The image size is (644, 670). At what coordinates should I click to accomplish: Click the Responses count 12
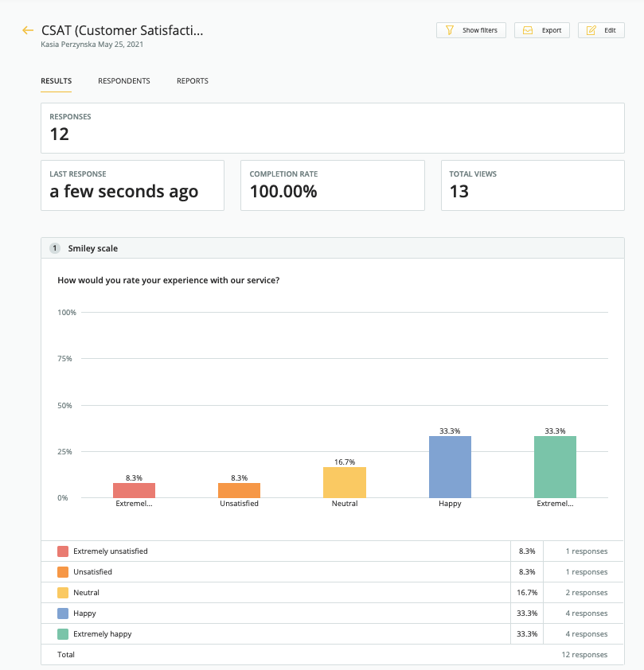tap(60, 134)
